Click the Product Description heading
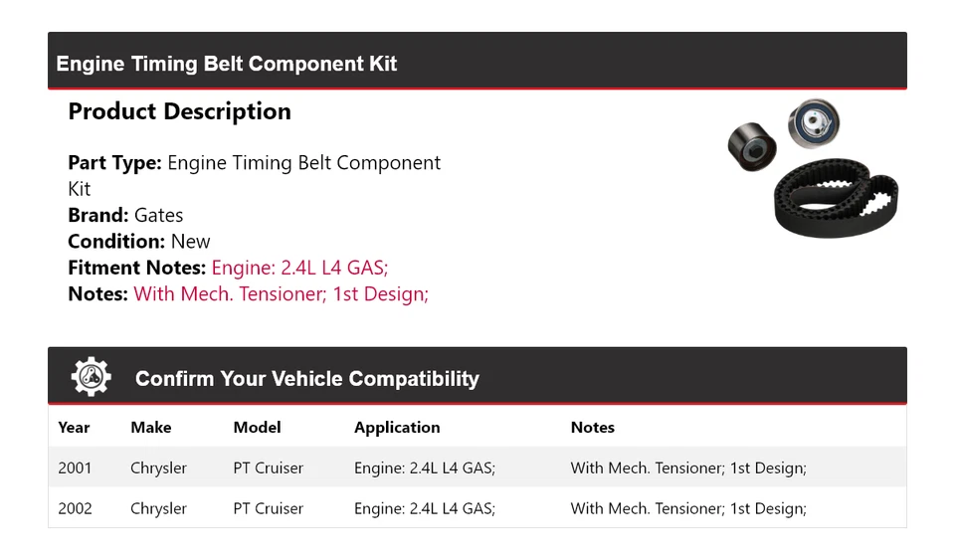The width and height of the screenshot is (955, 560). click(x=179, y=111)
